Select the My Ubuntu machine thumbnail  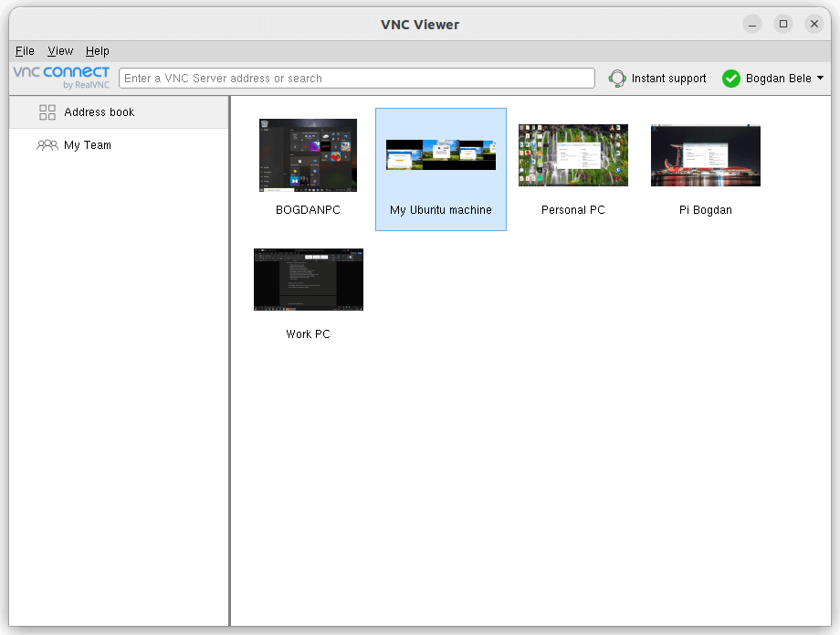click(440, 154)
